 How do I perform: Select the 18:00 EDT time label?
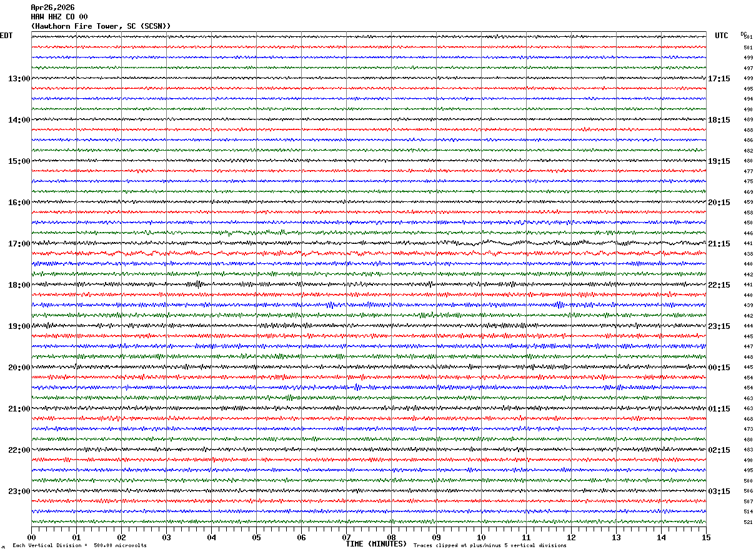pyautogui.click(x=19, y=285)
